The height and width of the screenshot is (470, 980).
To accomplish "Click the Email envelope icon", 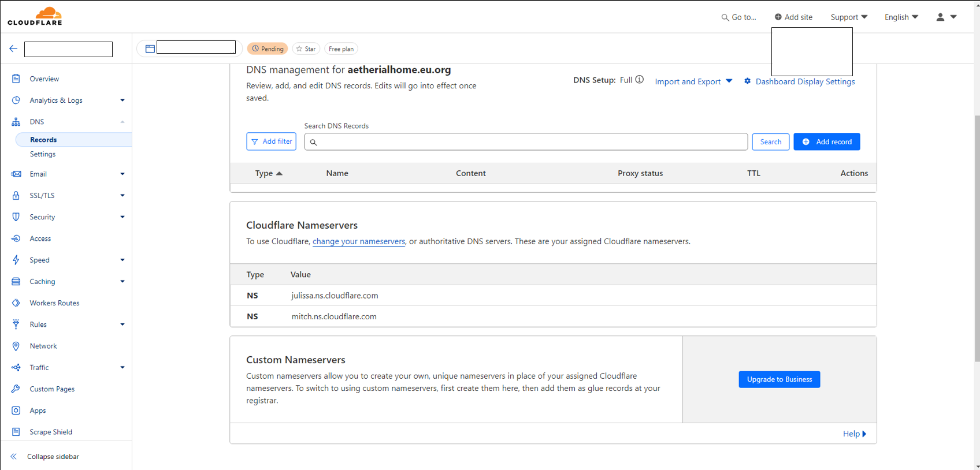I will 16,174.
